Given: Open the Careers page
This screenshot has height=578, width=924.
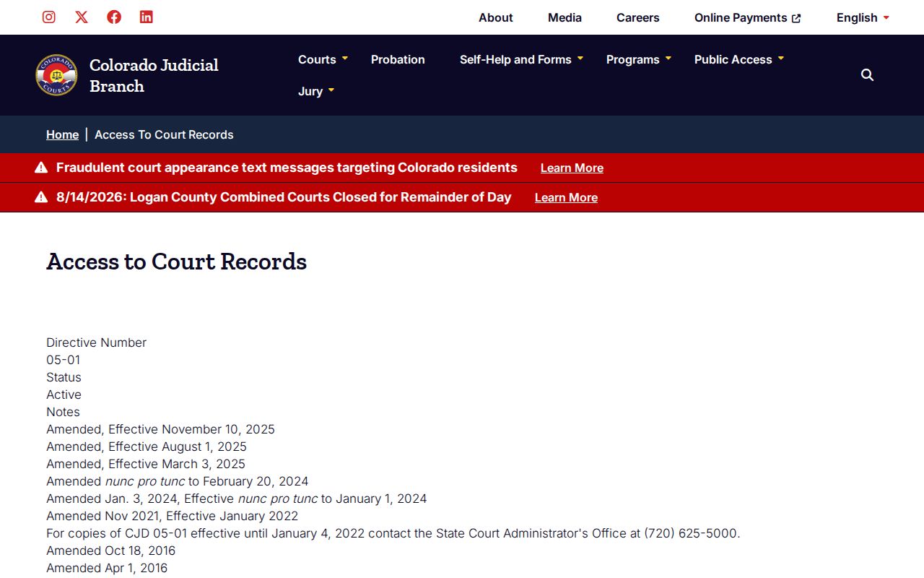Looking at the screenshot, I should pyautogui.click(x=638, y=17).
